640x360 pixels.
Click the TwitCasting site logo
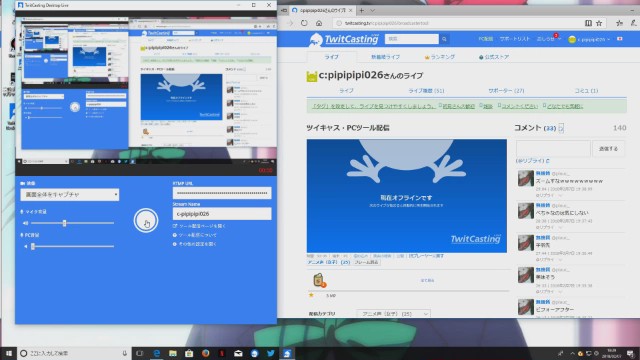(344, 39)
